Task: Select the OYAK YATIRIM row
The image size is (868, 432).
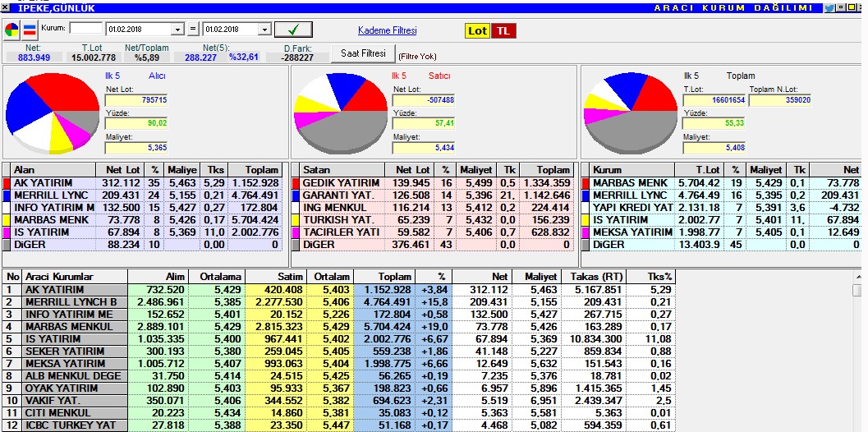Action: pos(339,388)
